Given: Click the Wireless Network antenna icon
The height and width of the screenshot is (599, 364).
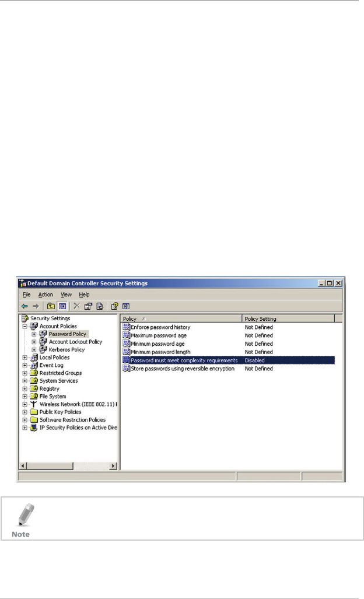Looking at the screenshot, I should (34, 404).
